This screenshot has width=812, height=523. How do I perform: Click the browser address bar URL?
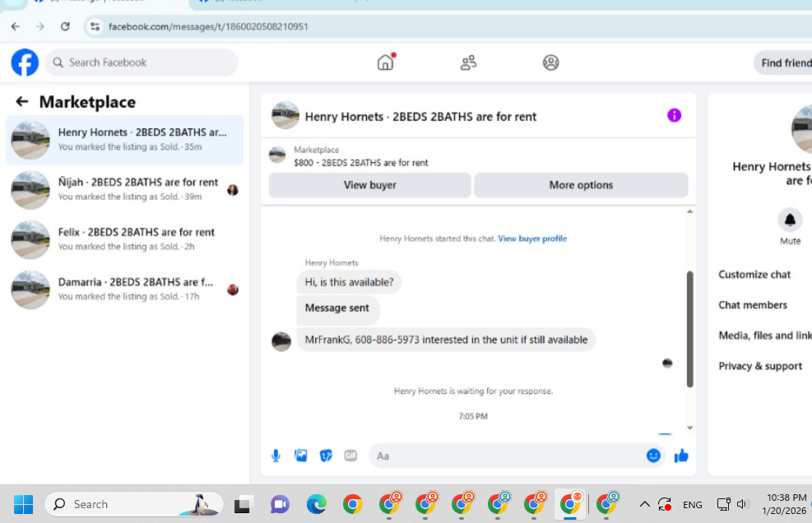[208, 26]
